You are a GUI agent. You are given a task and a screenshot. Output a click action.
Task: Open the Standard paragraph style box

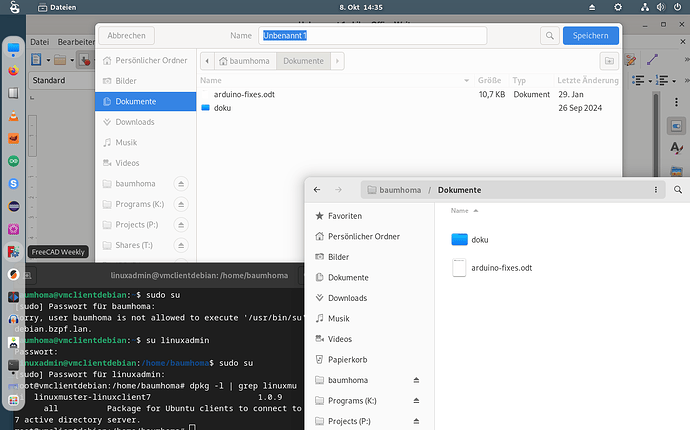coord(61,81)
